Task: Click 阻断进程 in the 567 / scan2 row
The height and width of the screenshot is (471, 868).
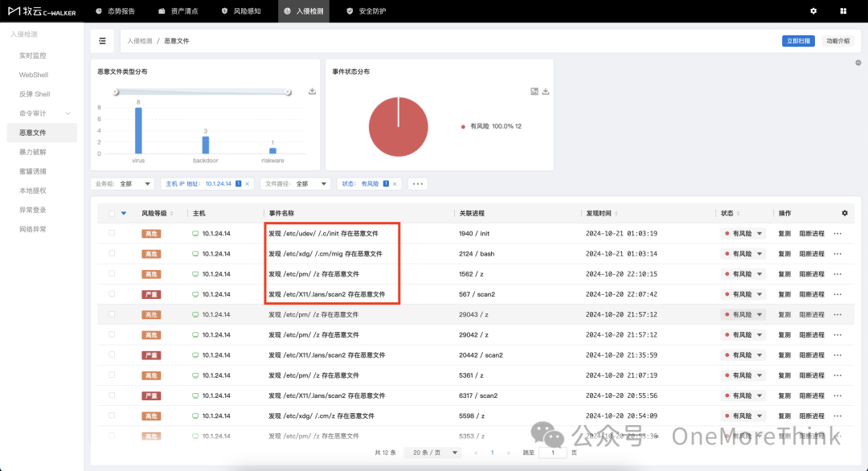Action: click(x=812, y=294)
